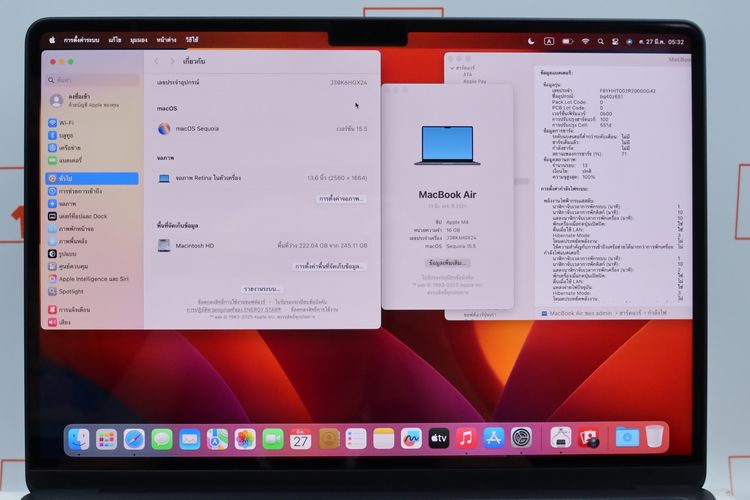Open the input source menu labeled A

pyautogui.click(x=549, y=42)
